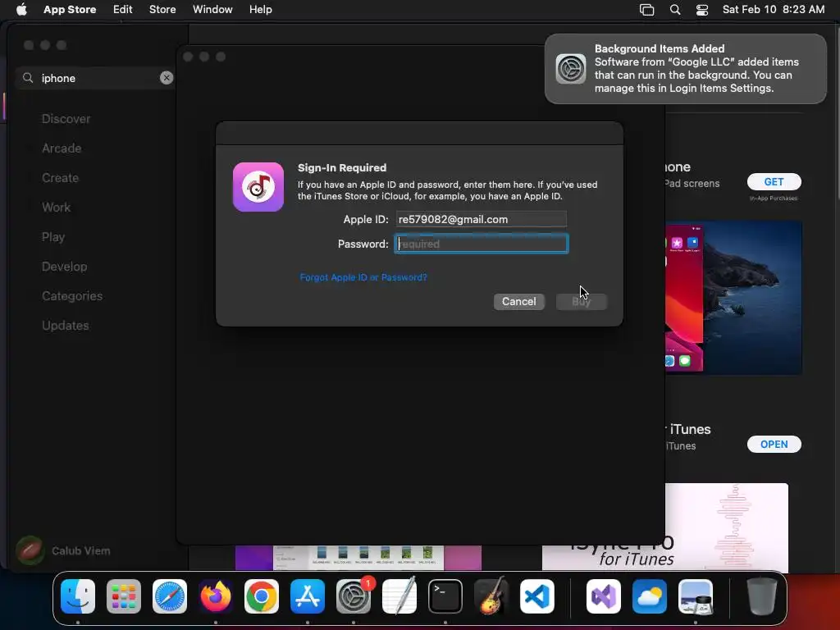Click the date and time in menu bar

point(774,9)
